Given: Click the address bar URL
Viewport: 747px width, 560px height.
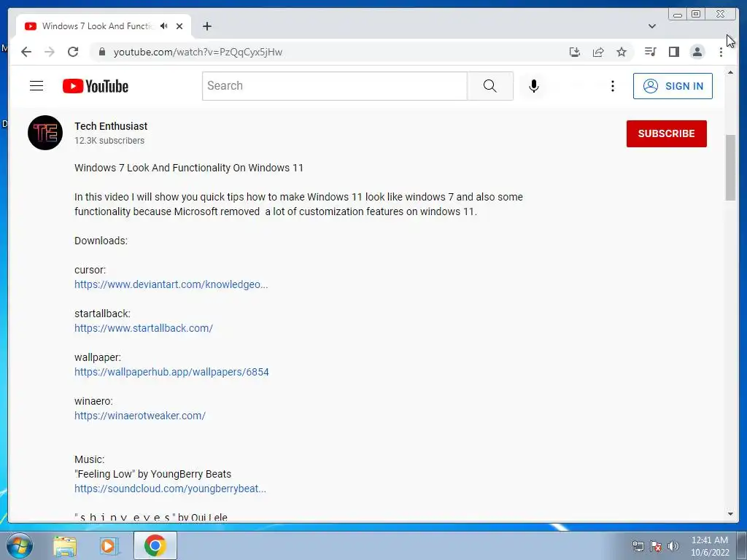Looking at the screenshot, I should pos(198,52).
